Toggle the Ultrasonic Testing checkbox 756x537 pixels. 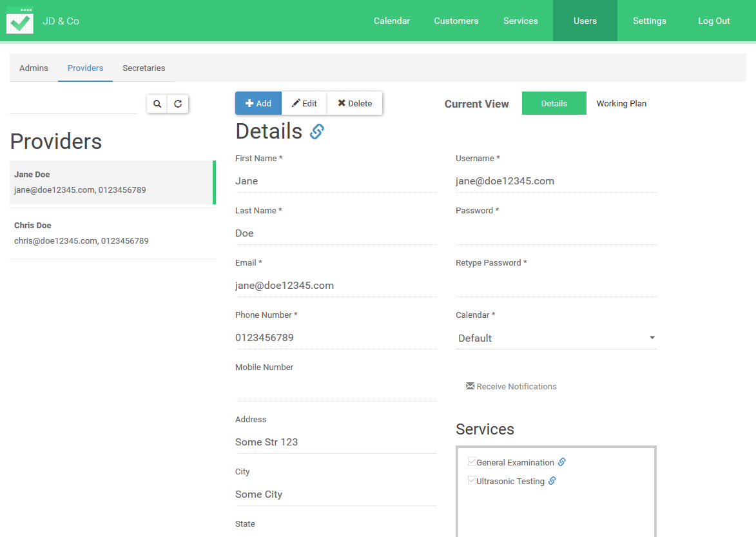click(x=472, y=480)
